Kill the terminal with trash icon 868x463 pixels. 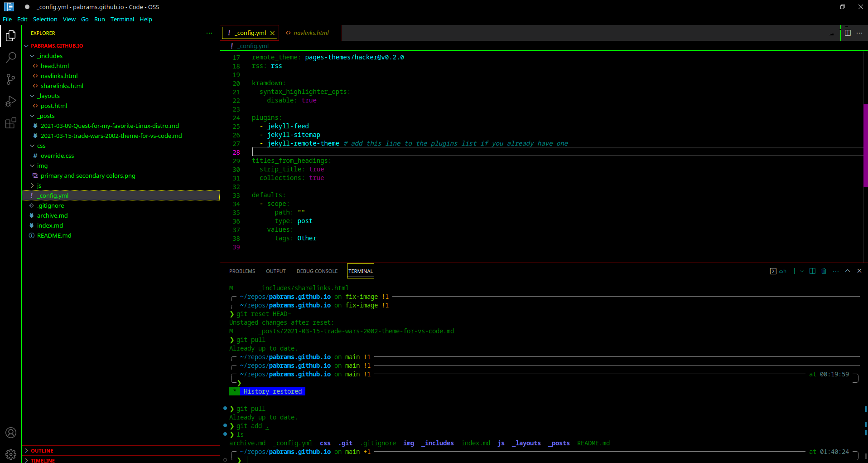[x=824, y=271]
